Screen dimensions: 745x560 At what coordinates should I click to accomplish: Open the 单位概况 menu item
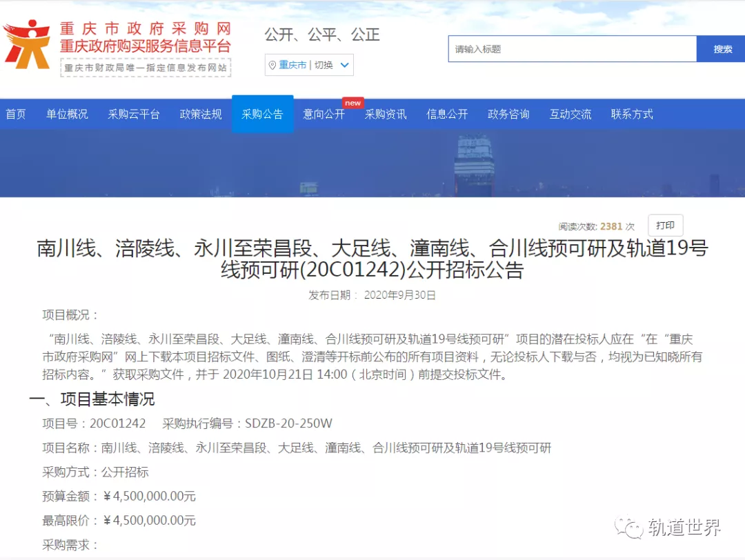click(x=67, y=114)
